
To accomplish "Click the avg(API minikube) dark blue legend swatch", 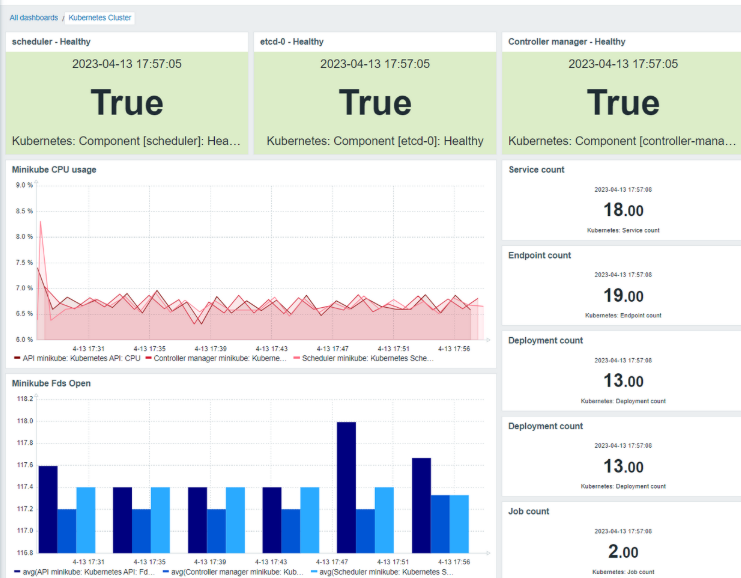I will [17, 571].
